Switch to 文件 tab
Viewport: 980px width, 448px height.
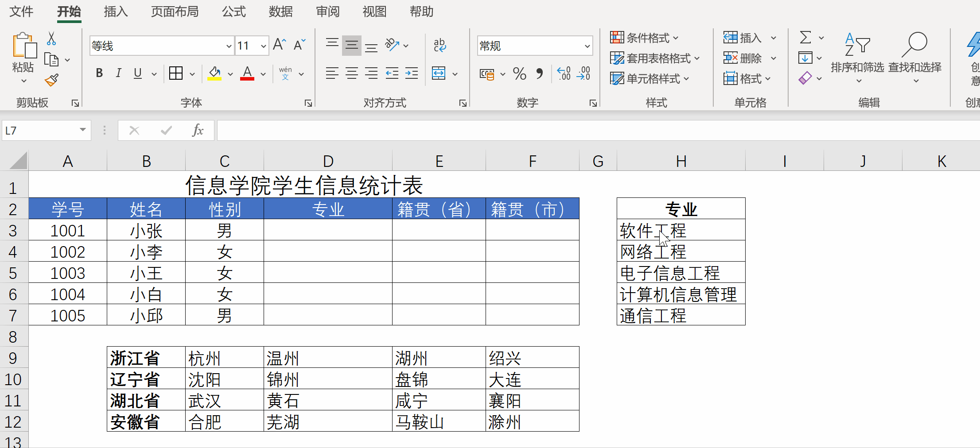click(x=21, y=12)
